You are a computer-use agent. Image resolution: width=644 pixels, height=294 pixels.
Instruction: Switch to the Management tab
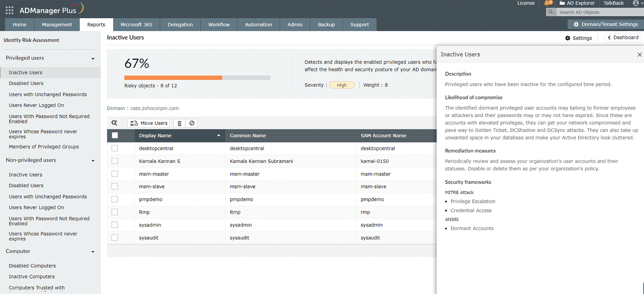[x=57, y=25]
